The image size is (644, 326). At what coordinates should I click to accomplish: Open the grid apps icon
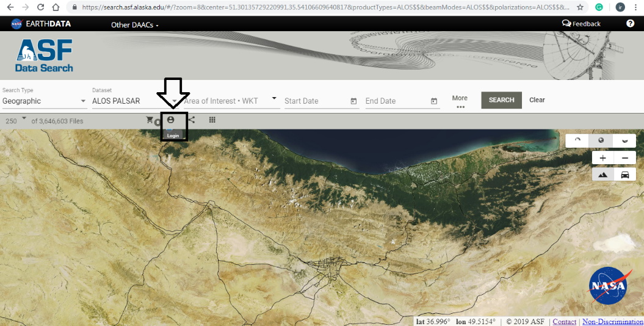pyautogui.click(x=212, y=120)
